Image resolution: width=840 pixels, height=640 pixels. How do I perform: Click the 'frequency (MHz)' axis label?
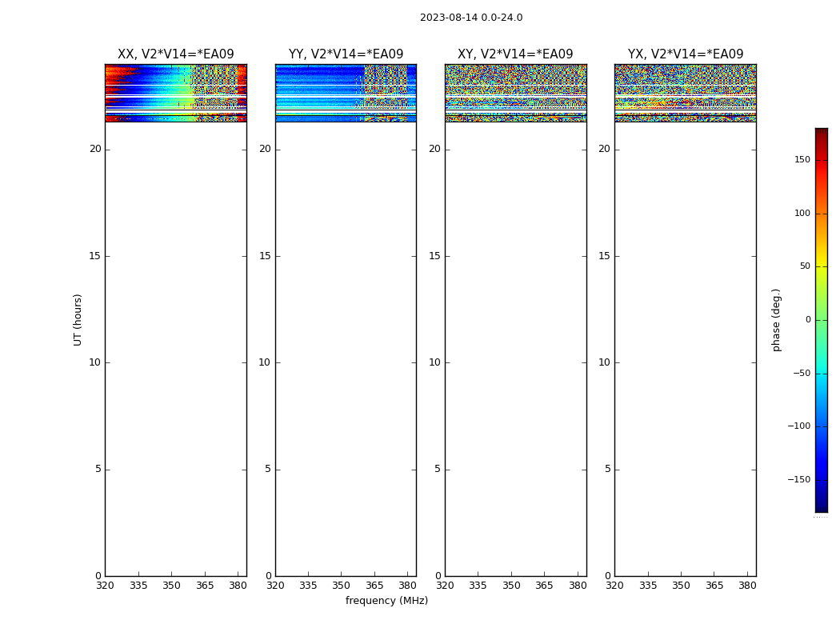click(x=386, y=601)
